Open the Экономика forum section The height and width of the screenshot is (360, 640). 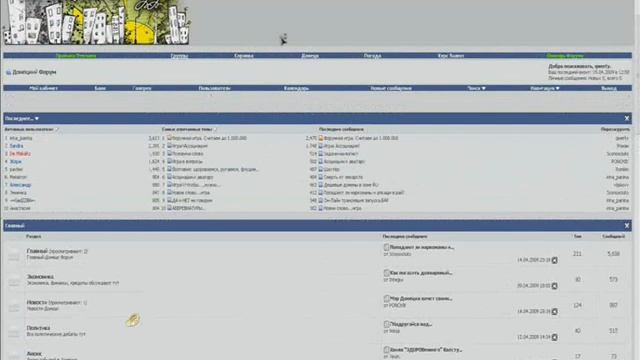pos(40,277)
